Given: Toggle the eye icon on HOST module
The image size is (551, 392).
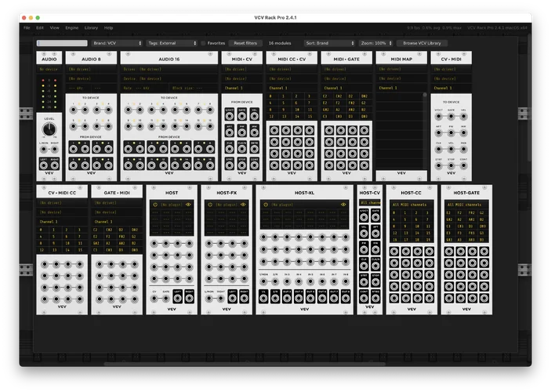Looking at the screenshot, I should tap(188, 205).
